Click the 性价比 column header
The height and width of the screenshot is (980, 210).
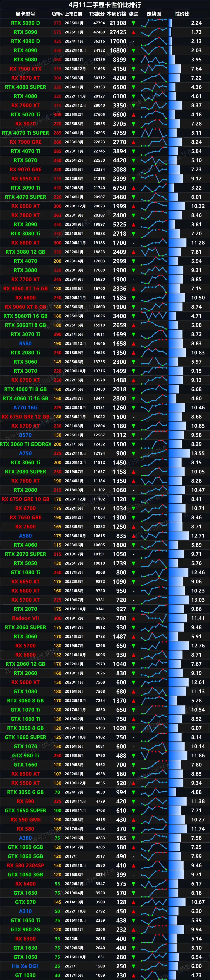182,14
